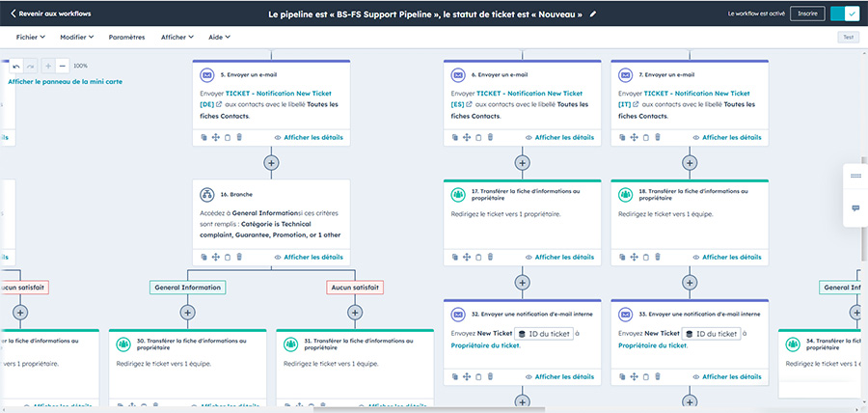
Task: Click the email icon on action 6
Action: pos(458,74)
